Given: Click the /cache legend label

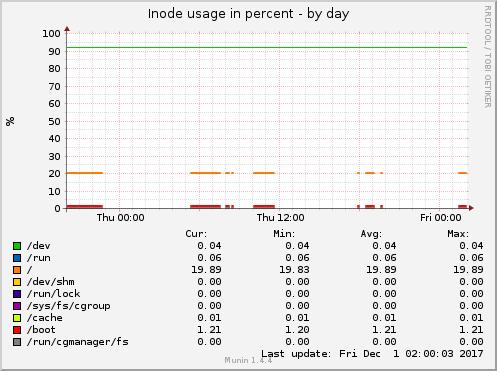Looking at the screenshot, I should pos(45,318).
